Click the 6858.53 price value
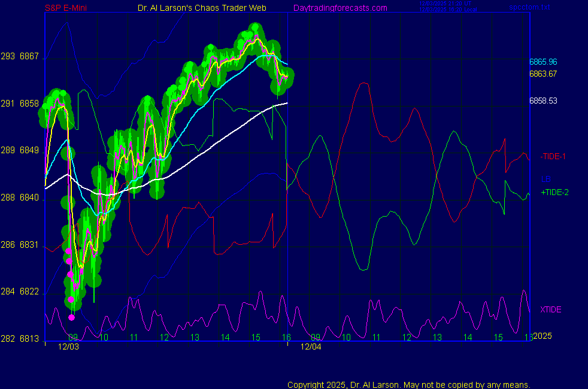Image resolution: width=588 pixels, height=389 pixels. coord(543,101)
